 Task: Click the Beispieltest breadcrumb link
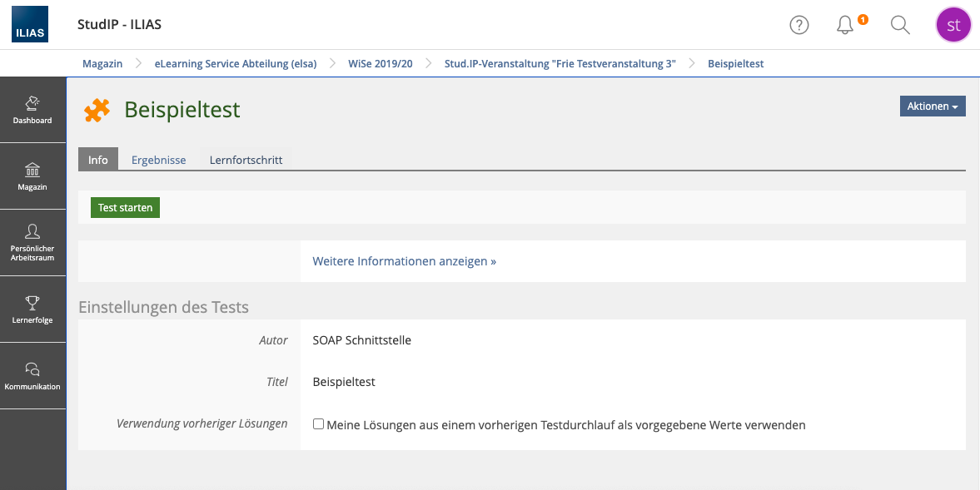click(x=736, y=63)
